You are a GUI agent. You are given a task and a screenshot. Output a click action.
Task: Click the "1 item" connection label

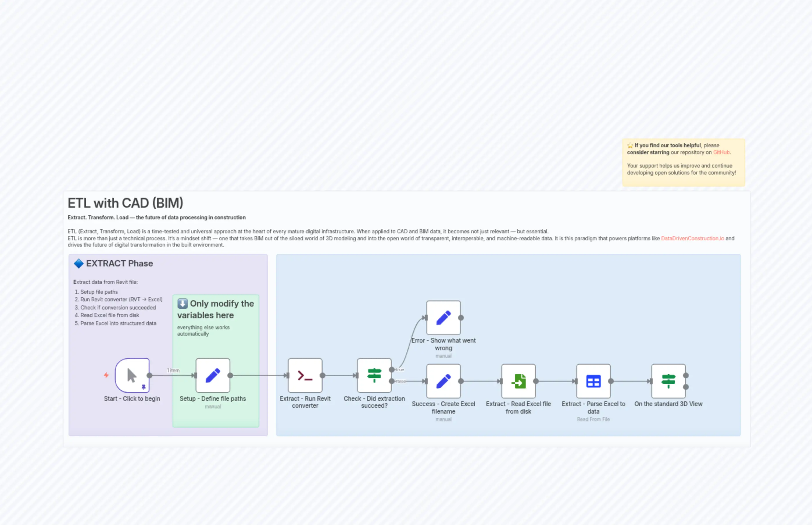point(173,370)
